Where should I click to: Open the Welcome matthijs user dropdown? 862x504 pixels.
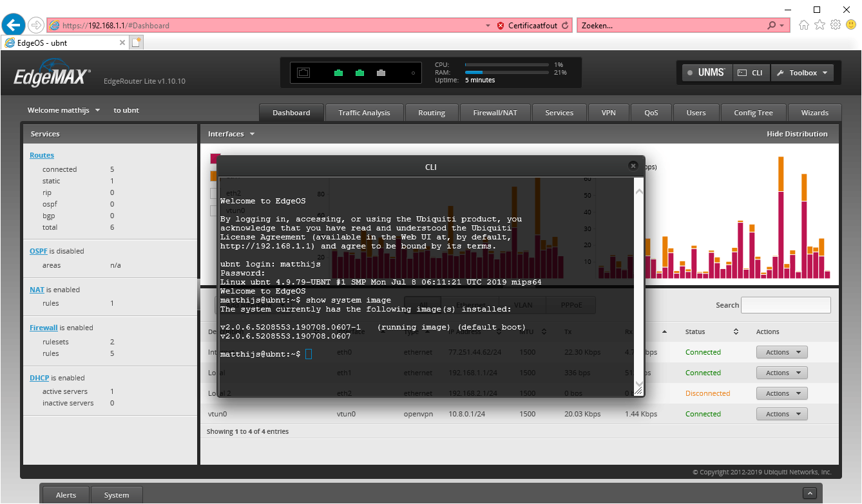(x=64, y=110)
